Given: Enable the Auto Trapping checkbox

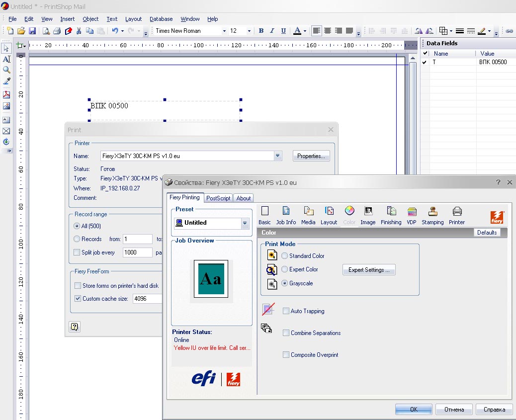Looking at the screenshot, I should 286,311.
